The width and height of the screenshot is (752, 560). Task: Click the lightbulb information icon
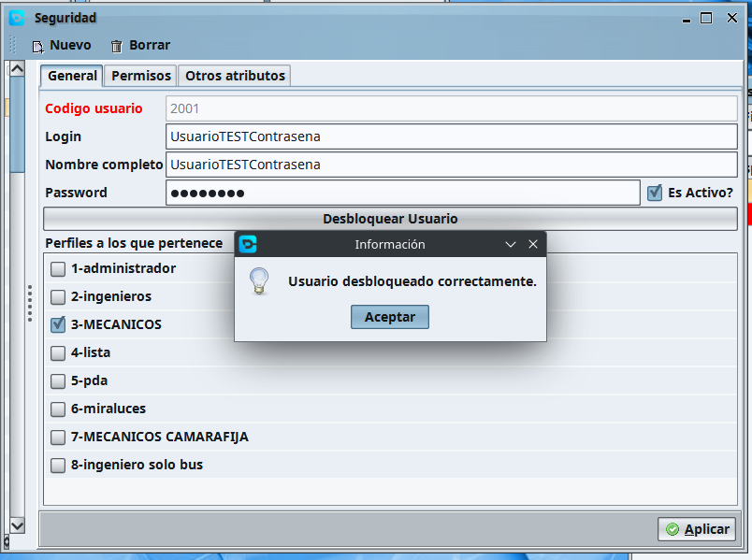(260, 281)
